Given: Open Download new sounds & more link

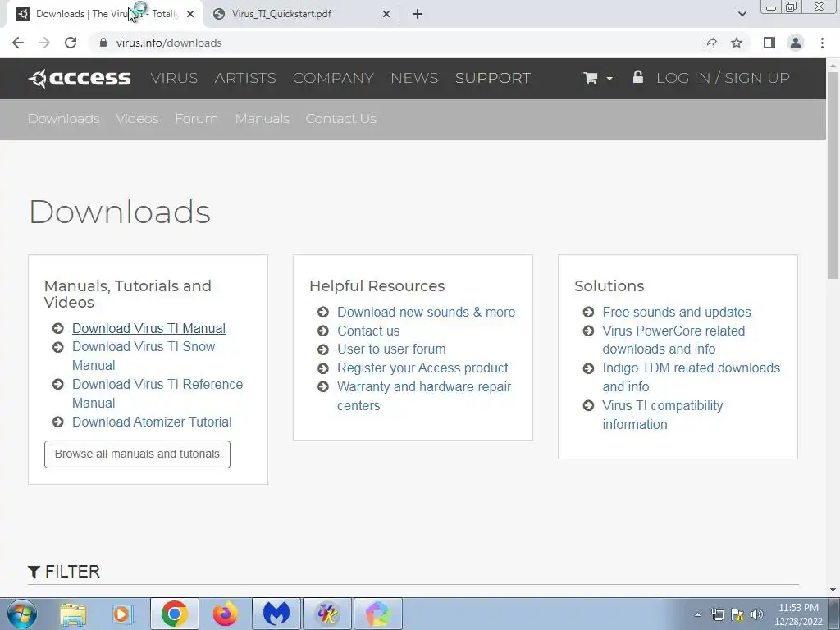Looking at the screenshot, I should pyautogui.click(x=426, y=312).
